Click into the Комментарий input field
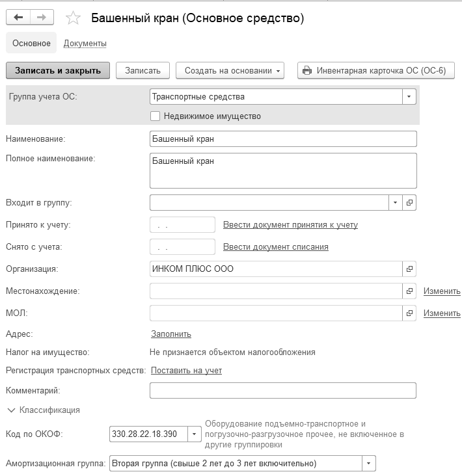The height and width of the screenshot is (476, 462). [282, 390]
